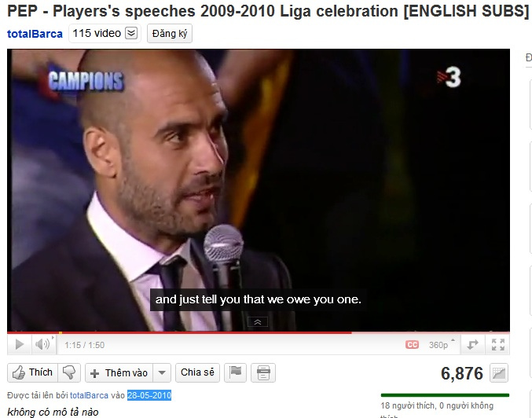Click the play button in the player

point(20,345)
